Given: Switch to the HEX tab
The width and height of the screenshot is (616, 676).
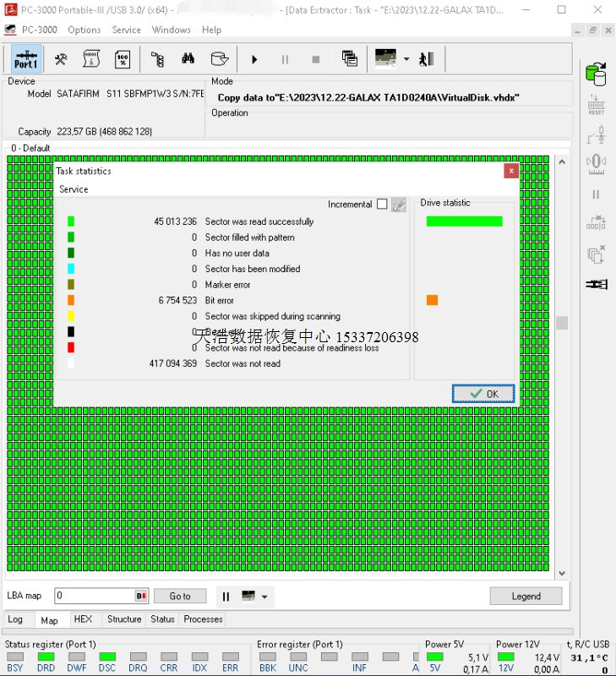Looking at the screenshot, I should tap(83, 619).
